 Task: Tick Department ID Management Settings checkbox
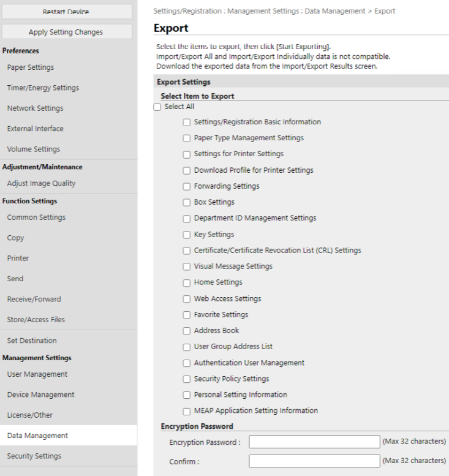[187, 218]
